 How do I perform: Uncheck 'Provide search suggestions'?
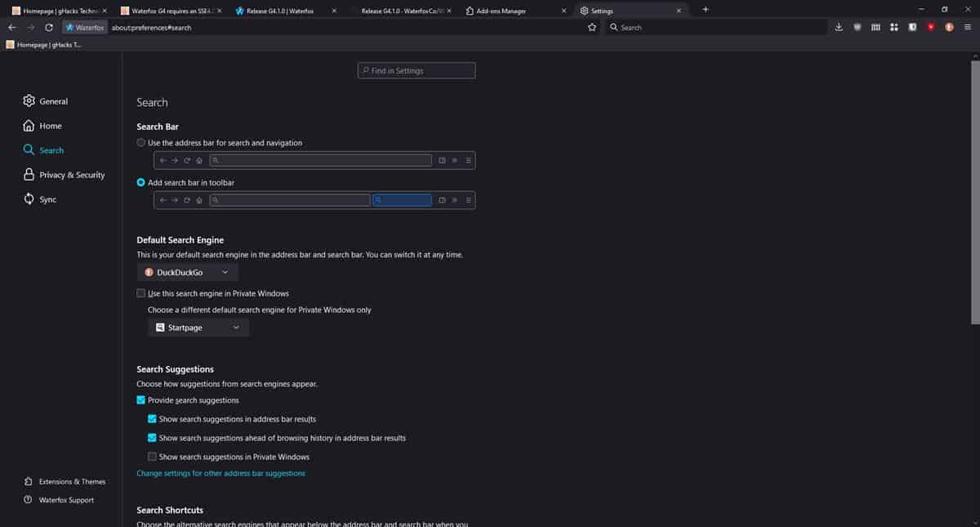[141, 400]
